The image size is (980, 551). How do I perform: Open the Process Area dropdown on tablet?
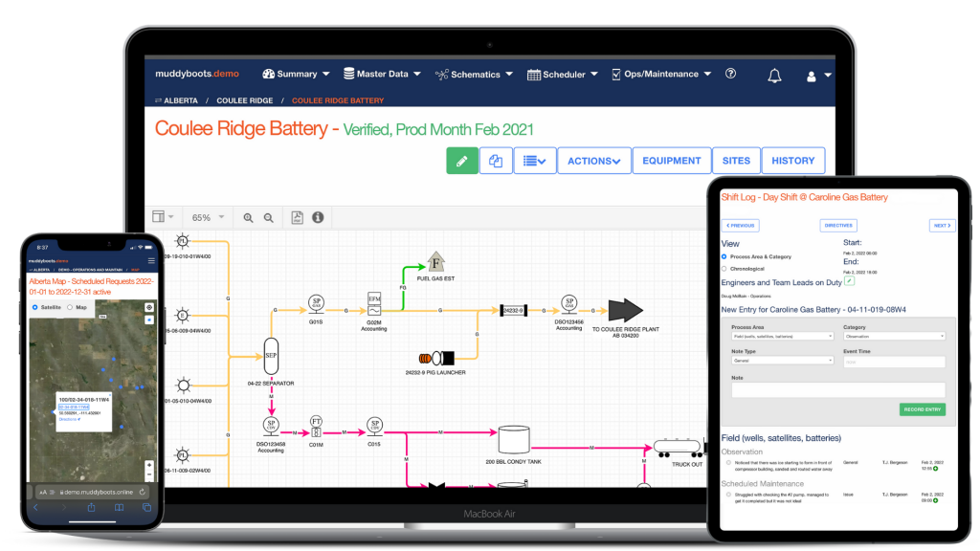[783, 336]
